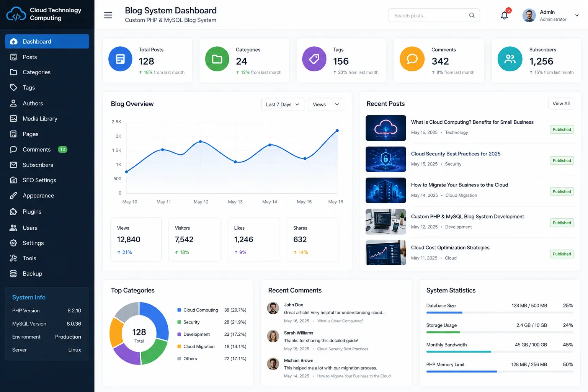588x392 pixels.
Task: Select Dashboard in the sidebar
Action: point(47,41)
